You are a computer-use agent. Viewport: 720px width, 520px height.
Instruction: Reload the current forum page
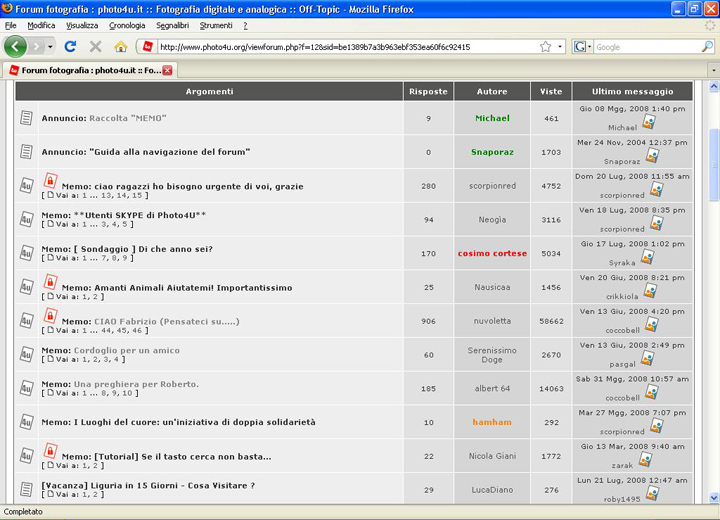point(70,47)
